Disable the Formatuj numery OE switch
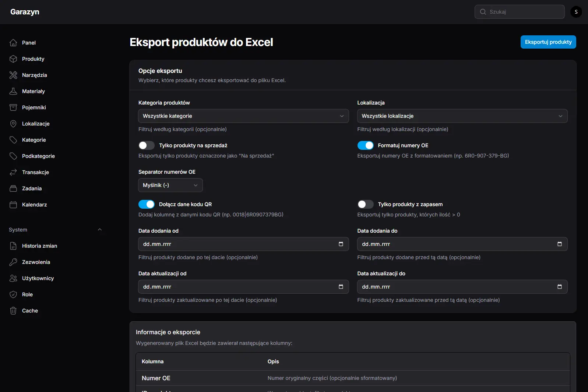The image size is (588, 392). (365, 145)
